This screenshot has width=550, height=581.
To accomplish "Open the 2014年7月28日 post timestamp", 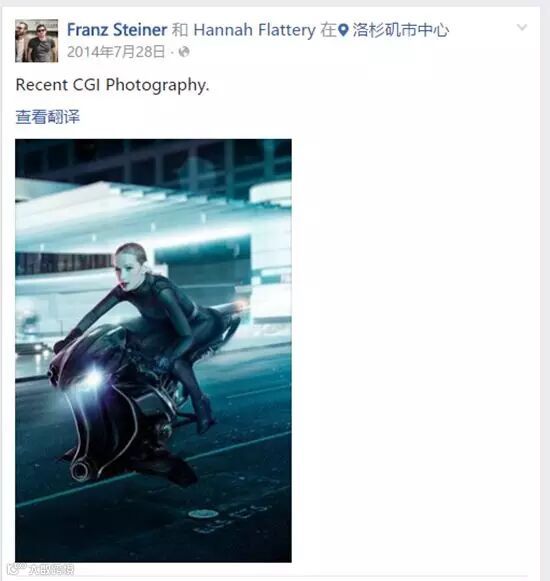I will tap(116, 52).
